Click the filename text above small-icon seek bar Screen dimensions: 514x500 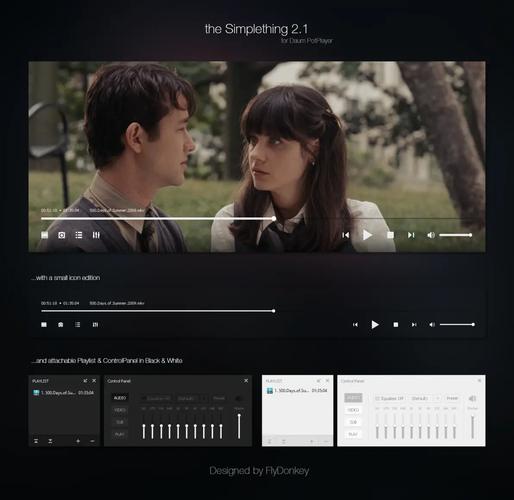click(x=117, y=303)
